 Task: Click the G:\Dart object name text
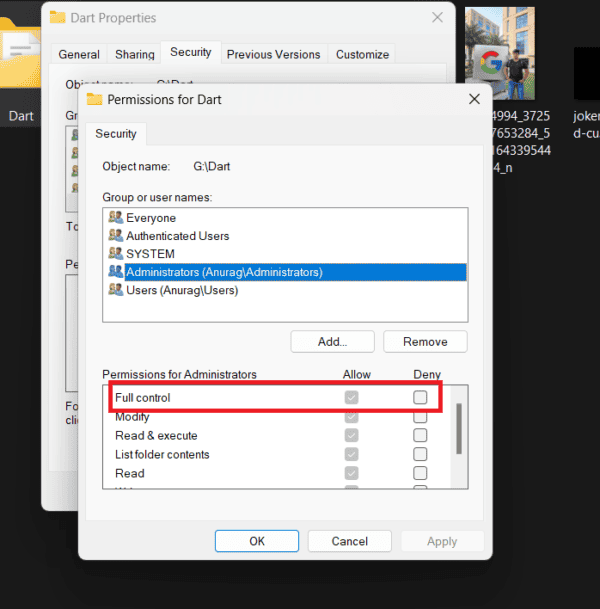click(x=212, y=166)
